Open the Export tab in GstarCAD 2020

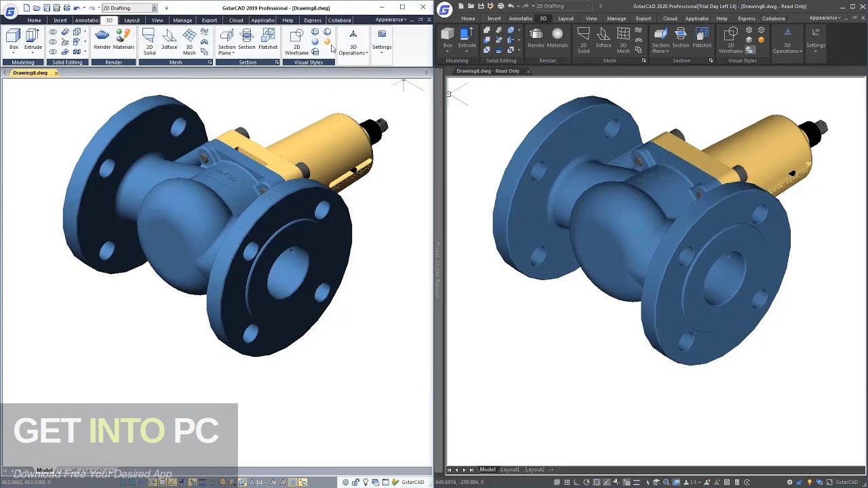644,18
